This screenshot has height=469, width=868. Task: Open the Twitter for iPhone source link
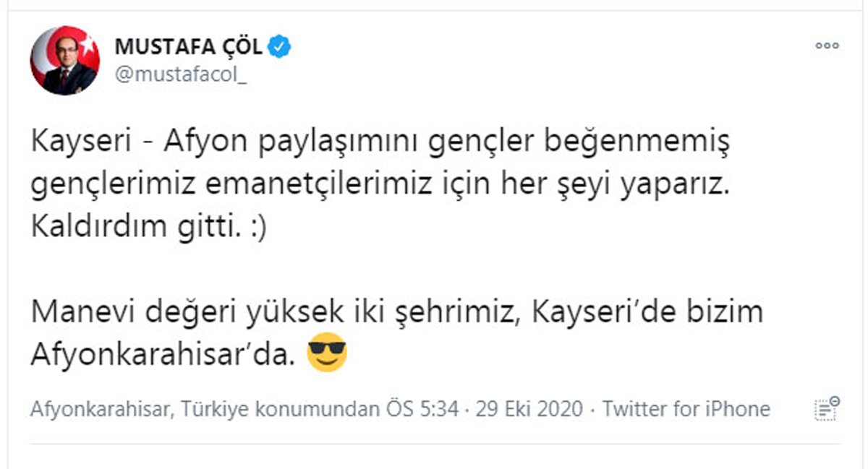pos(686,410)
